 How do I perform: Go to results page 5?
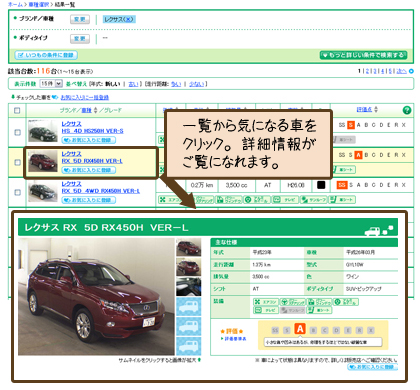pyautogui.click(x=390, y=71)
